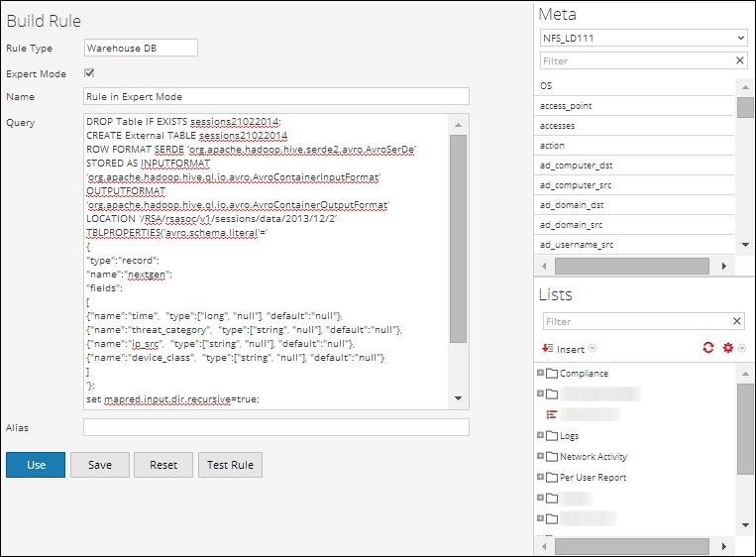The height and width of the screenshot is (557, 756).
Task: Select the ad_domain_src meta entry
Action: pos(634,225)
